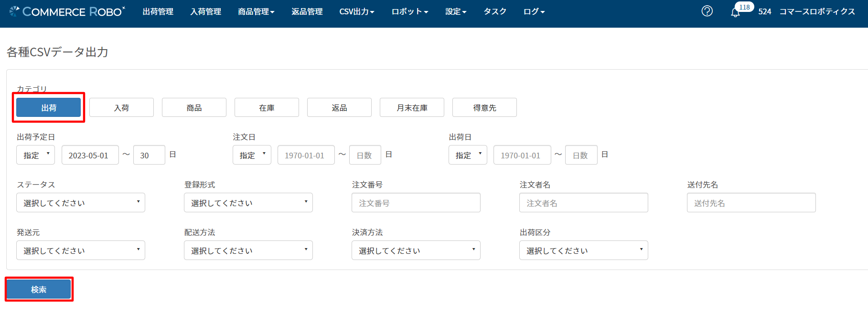Viewport: 868px width, 312px height.
Task: Focus the 注文番号 input field
Action: (x=416, y=203)
